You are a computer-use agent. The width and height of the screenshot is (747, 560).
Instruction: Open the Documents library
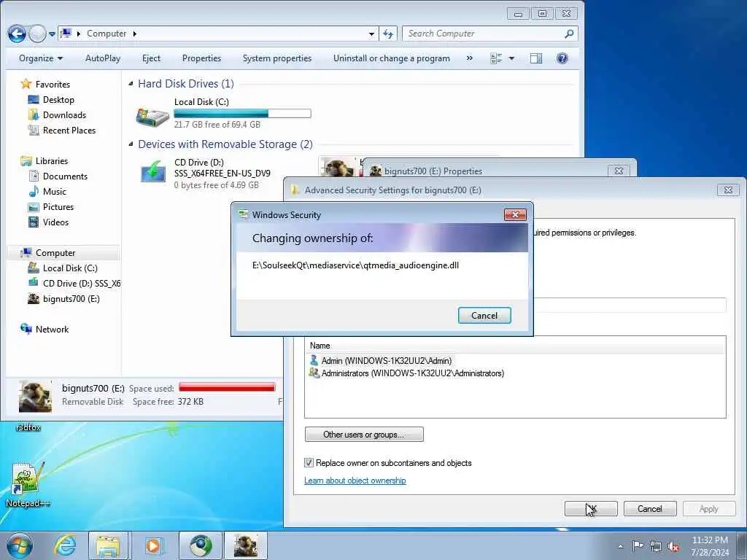pyautogui.click(x=65, y=176)
